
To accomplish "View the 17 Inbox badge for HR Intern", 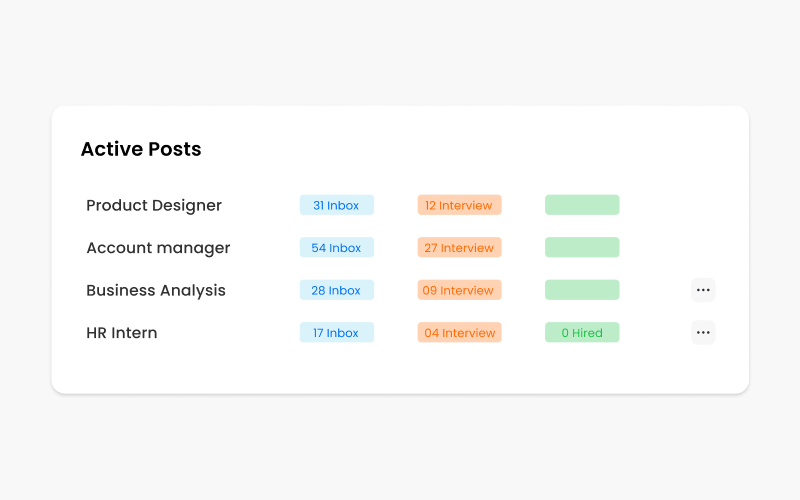I will click(x=337, y=332).
